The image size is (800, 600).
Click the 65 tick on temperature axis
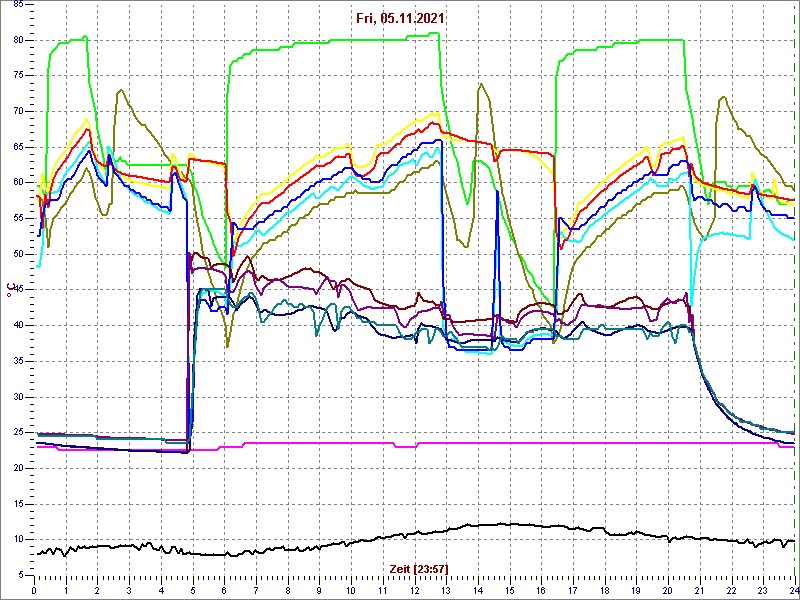tap(19, 147)
